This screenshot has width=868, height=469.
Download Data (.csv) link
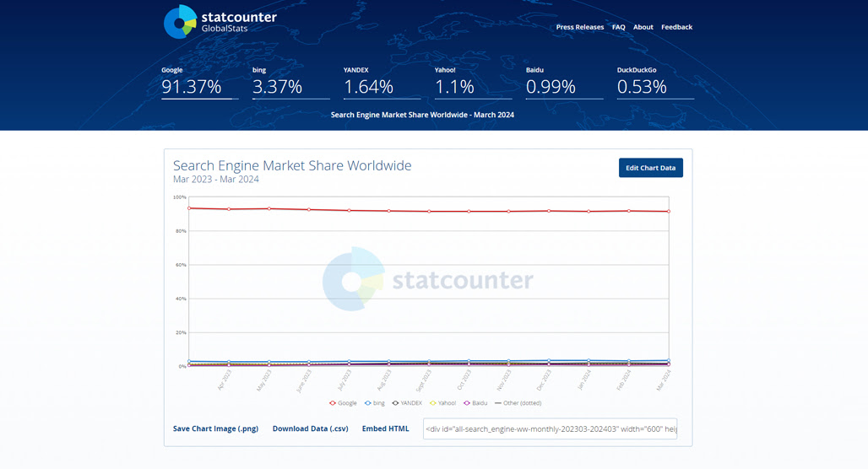coord(310,429)
